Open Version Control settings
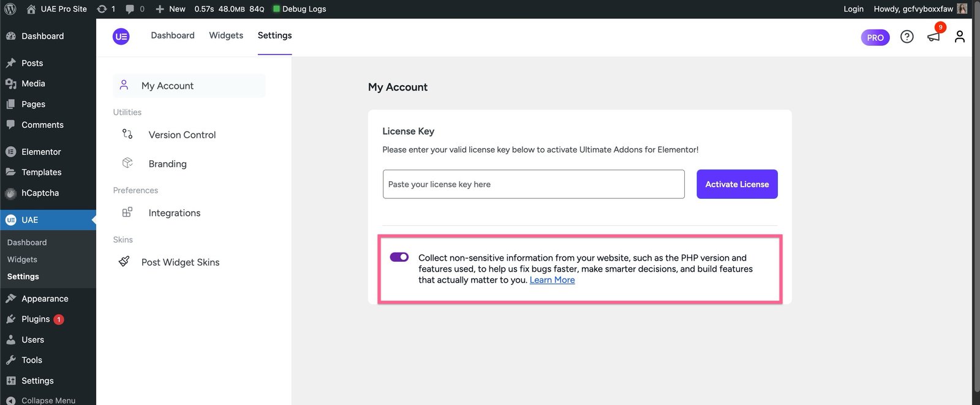The width and height of the screenshot is (980, 405). click(182, 135)
